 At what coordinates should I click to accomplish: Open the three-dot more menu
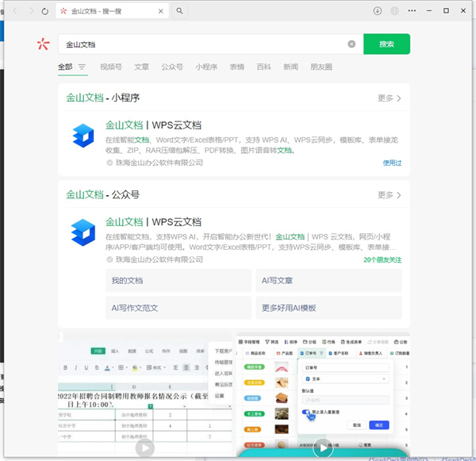tap(412, 10)
